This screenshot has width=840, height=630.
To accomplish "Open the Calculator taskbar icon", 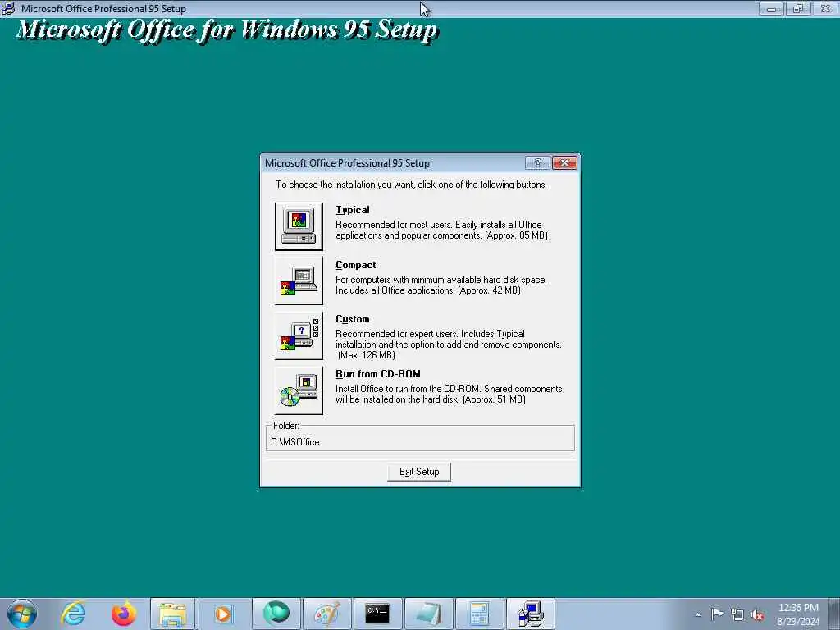I will tap(479, 614).
